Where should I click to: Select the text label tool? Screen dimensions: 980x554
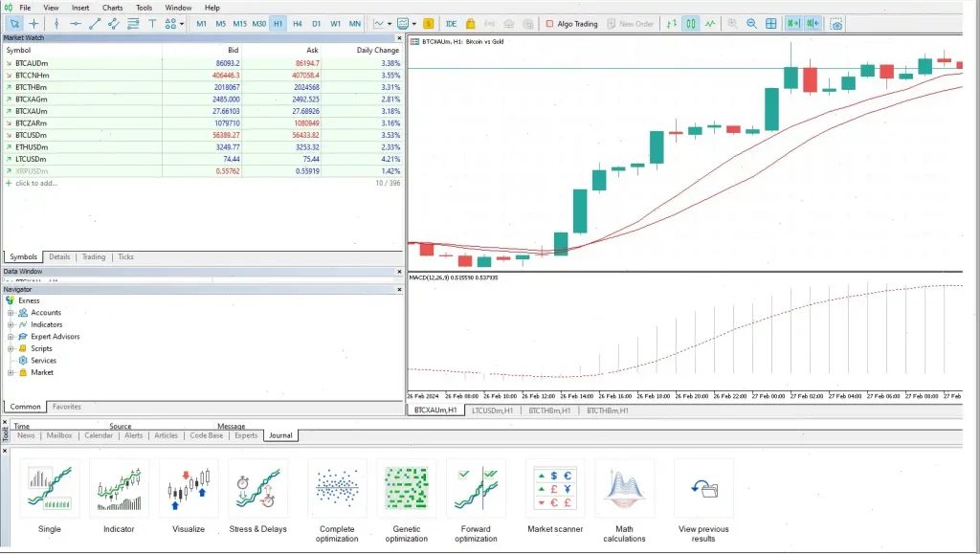tap(152, 23)
